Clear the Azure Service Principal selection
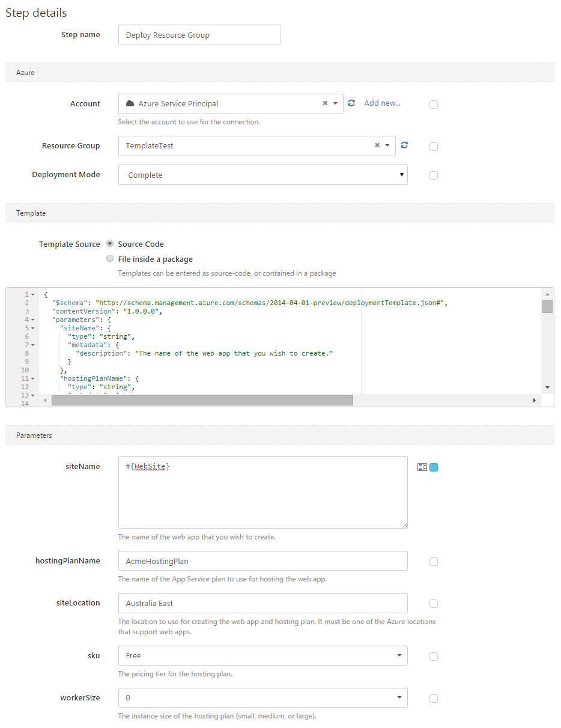Viewport: 561px width, 728px height. [x=325, y=103]
